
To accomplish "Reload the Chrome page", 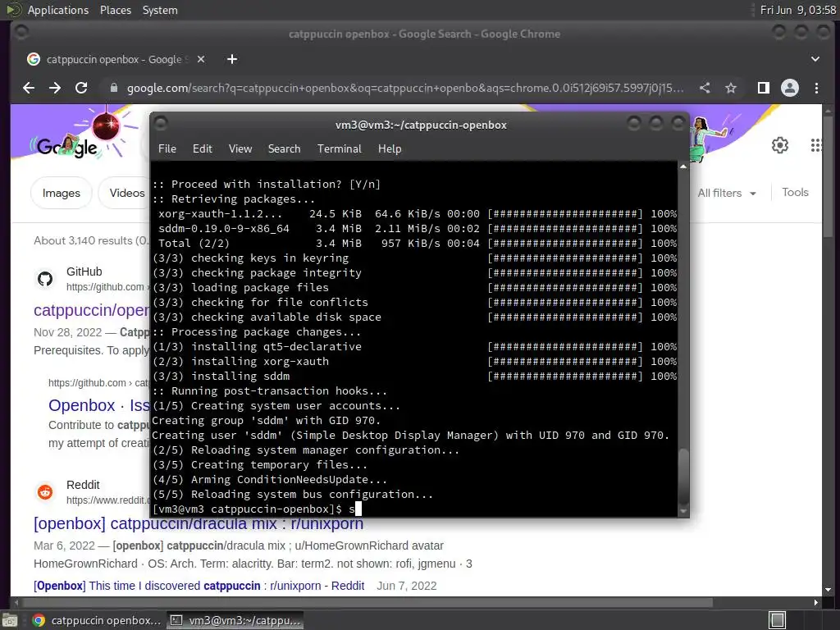I will (81, 88).
